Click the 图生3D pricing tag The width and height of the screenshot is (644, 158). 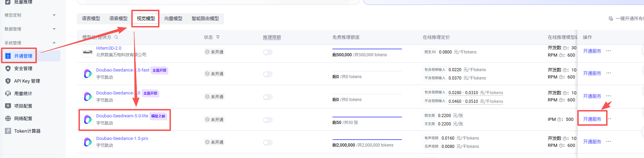[430, 52]
